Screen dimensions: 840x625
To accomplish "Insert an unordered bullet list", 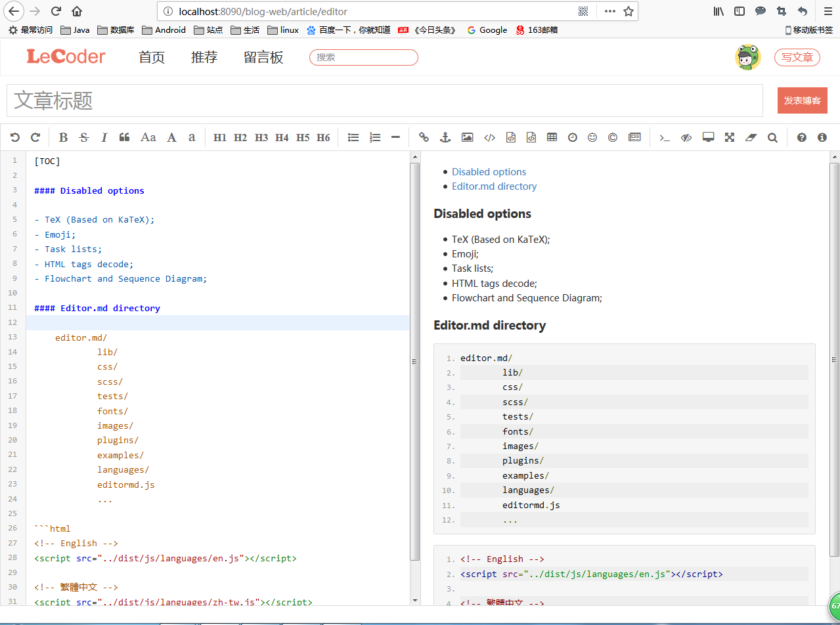I will 353,137.
